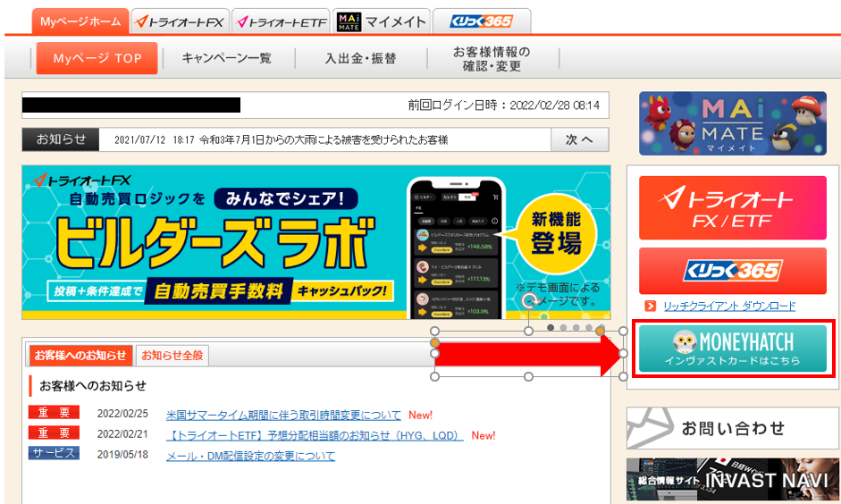Switch to お客様へのお知らせ tab

click(x=80, y=356)
